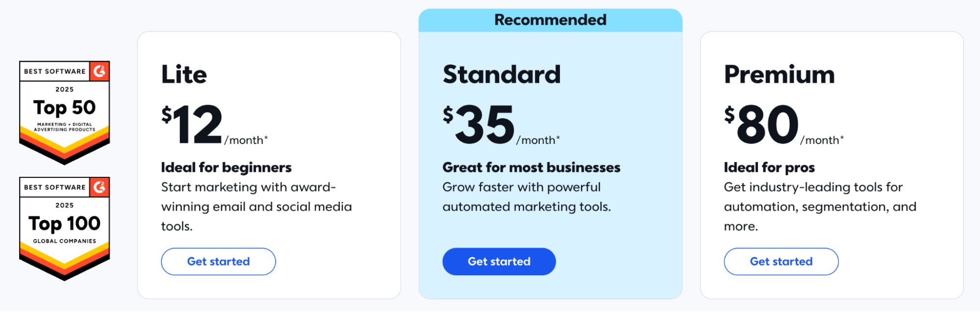
Task: Get started with the Standard plan
Action: pyautogui.click(x=499, y=261)
